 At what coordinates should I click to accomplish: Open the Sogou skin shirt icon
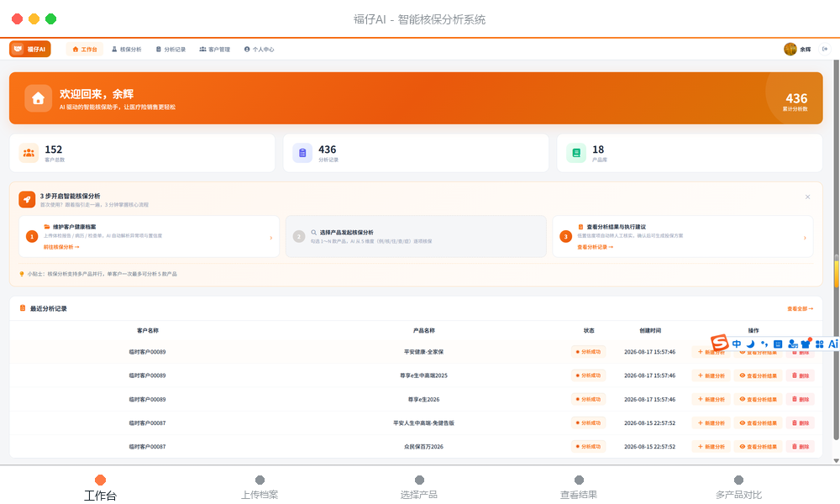click(806, 344)
